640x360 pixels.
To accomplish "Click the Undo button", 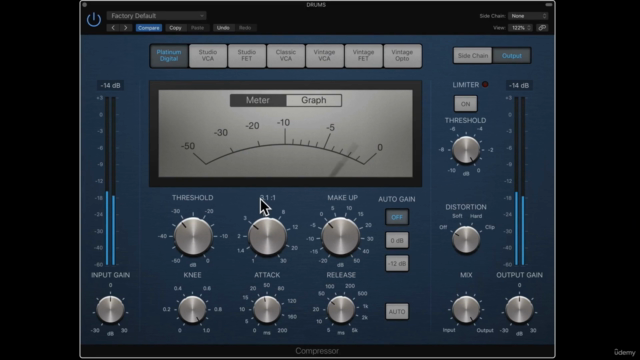I will [x=223, y=28].
